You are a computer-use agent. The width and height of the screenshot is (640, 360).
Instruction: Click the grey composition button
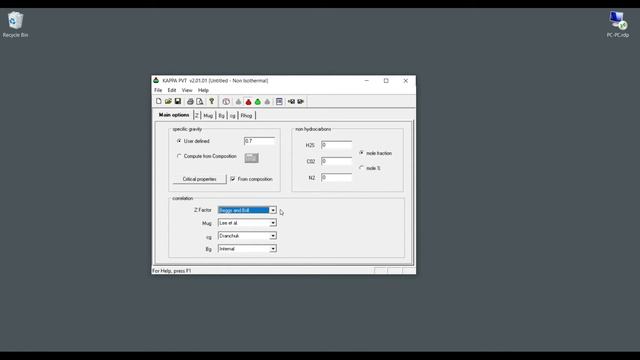coord(251,158)
